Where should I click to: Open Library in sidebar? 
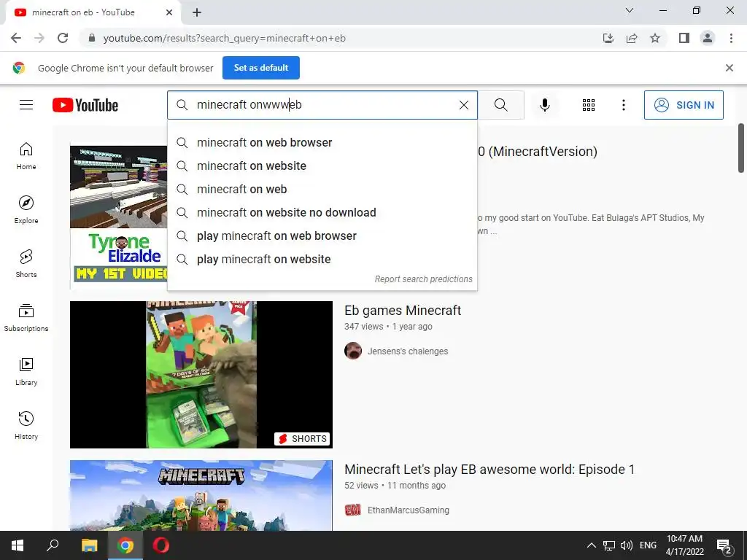click(26, 371)
